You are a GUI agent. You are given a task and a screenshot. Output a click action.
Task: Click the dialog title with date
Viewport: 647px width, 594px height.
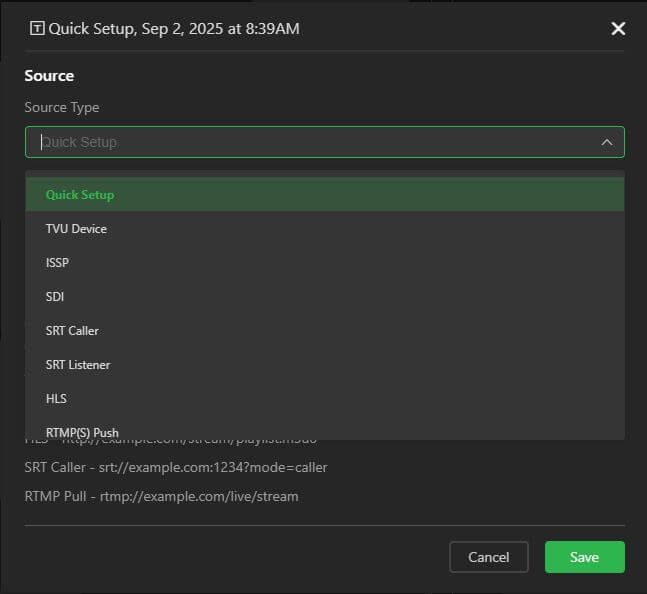174,29
